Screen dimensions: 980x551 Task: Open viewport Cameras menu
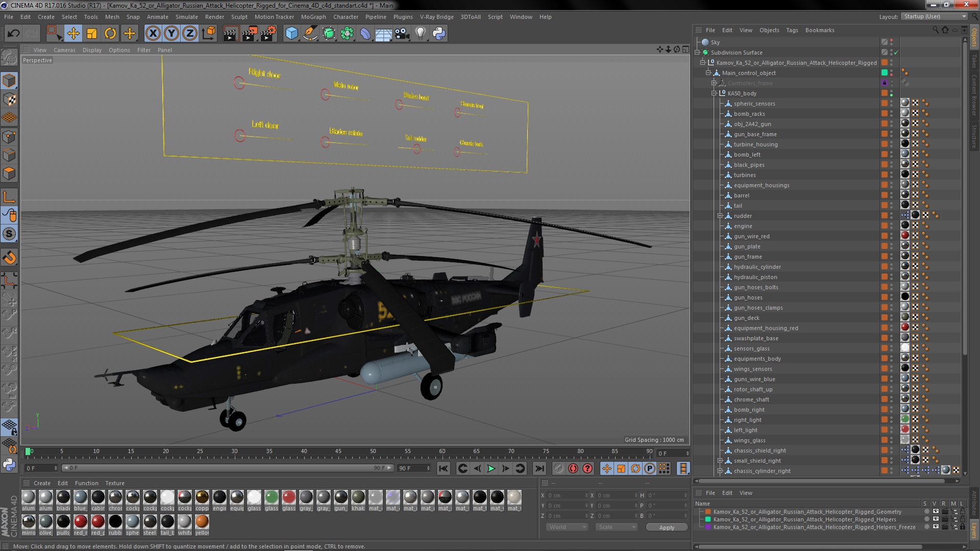(64, 50)
